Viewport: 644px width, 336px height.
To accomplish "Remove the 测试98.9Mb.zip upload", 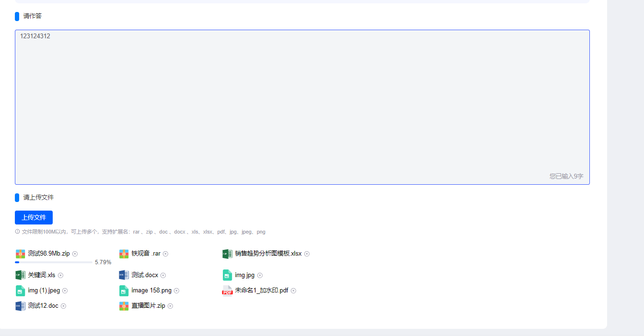I will [75, 254].
